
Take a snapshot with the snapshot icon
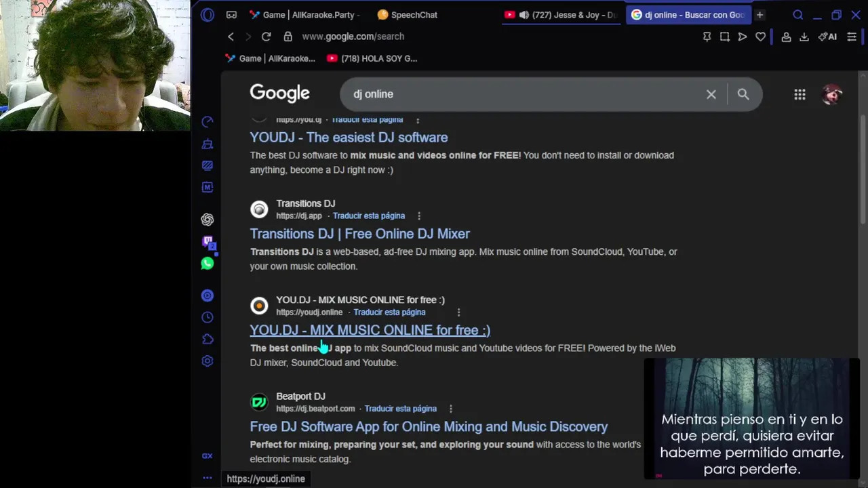[x=724, y=37]
